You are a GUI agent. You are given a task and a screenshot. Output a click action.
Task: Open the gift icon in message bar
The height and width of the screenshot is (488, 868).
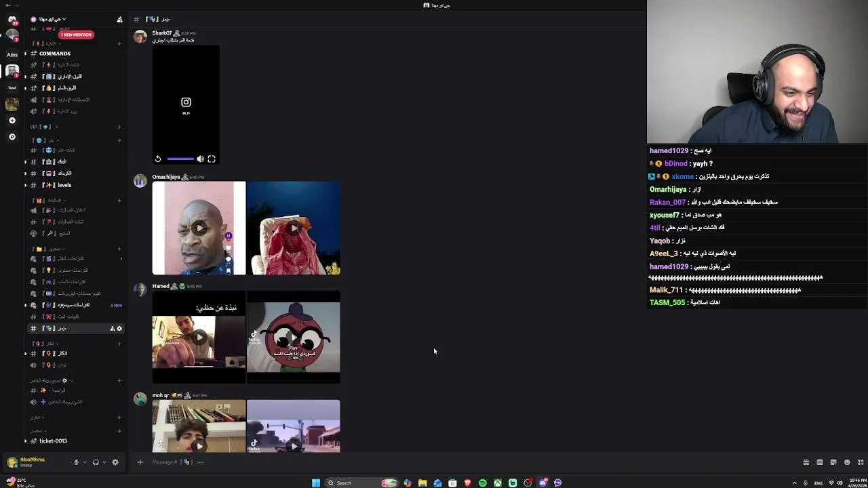pos(806,462)
